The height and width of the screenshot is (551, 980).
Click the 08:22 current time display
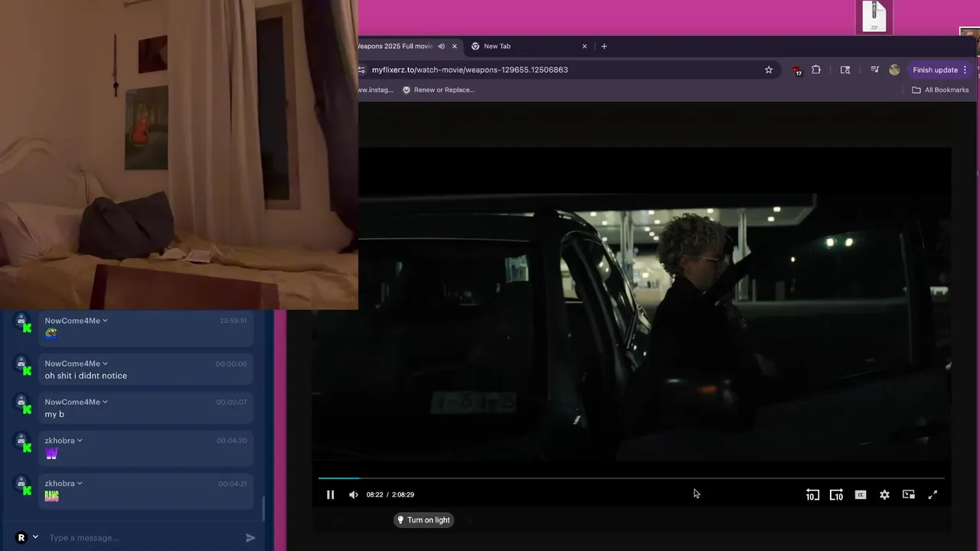(x=374, y=495)
